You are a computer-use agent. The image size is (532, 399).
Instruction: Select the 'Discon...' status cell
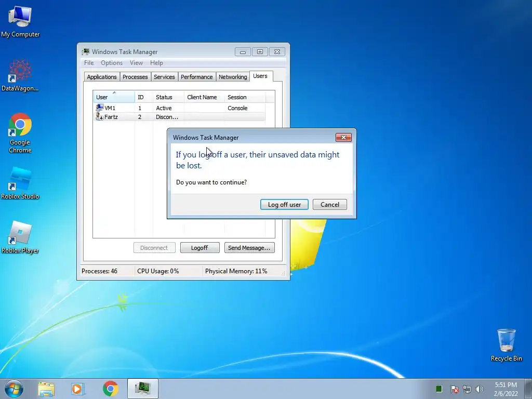point(167,117)
